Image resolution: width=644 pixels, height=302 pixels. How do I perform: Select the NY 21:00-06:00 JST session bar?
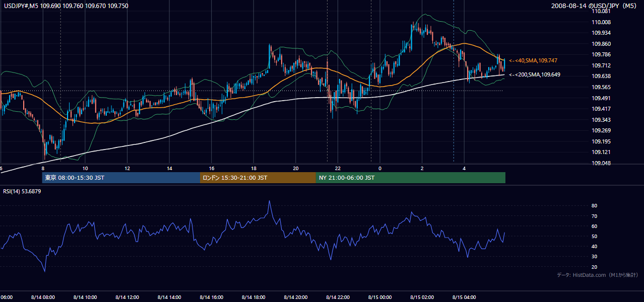[x=411, y=178]
